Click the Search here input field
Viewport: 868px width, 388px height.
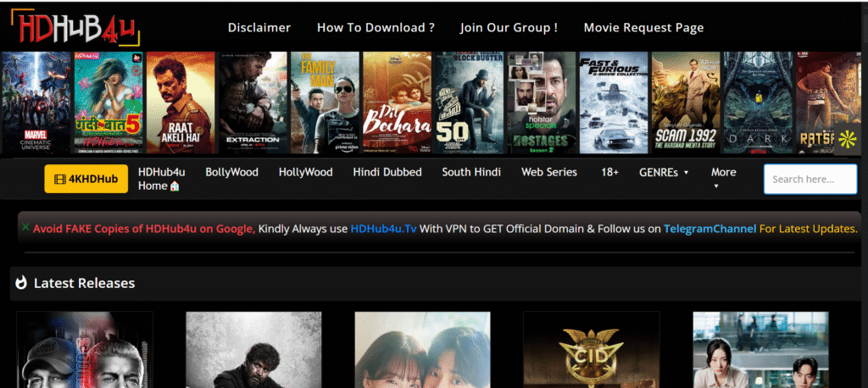[810, 180]
